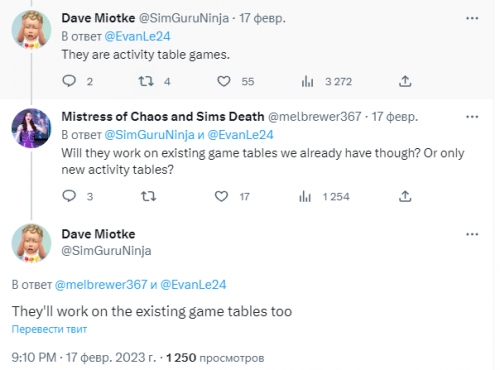Like the tweet with 55 likes
Viewport: 500px width, 370px height.
point(224,81)
